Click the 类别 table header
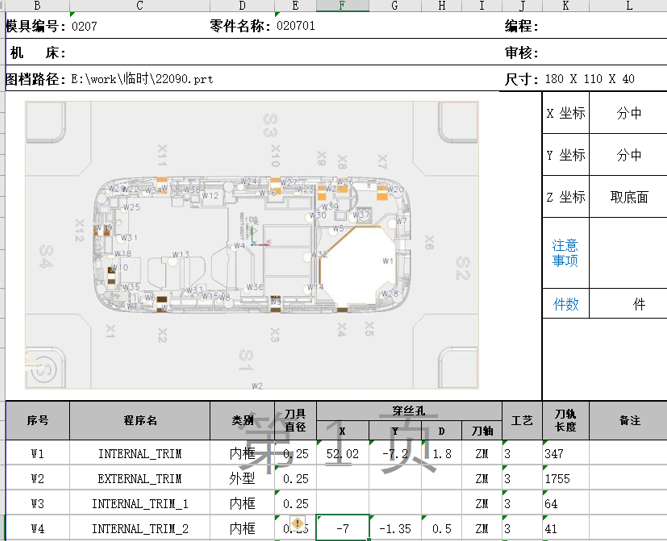The image size is (667, 541). click(x=242, y=421)
